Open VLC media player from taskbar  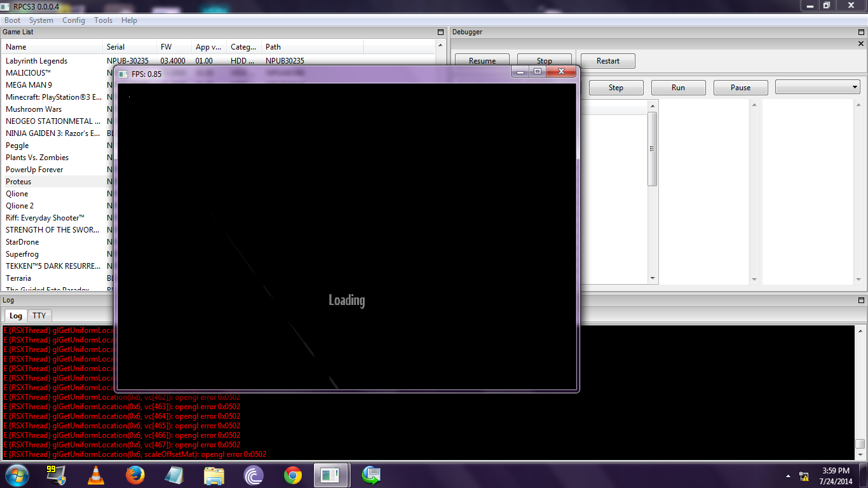click(x=95, y=475)
